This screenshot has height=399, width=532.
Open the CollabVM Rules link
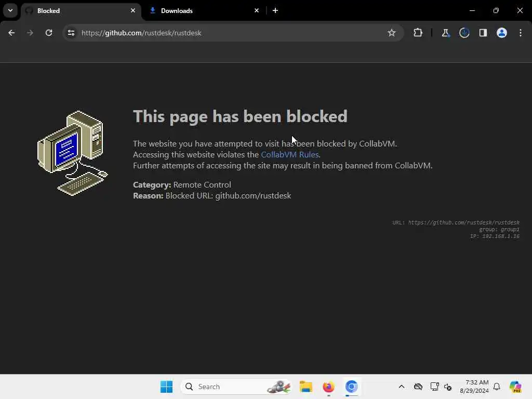click(289, 155)
